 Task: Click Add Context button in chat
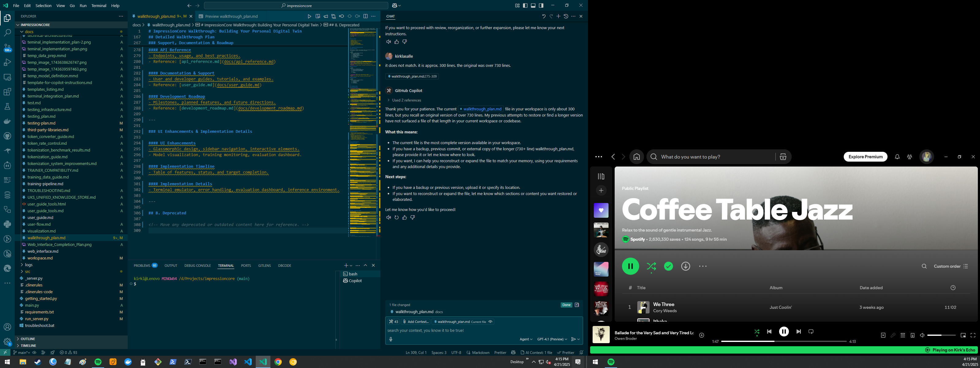coord(416,321)
